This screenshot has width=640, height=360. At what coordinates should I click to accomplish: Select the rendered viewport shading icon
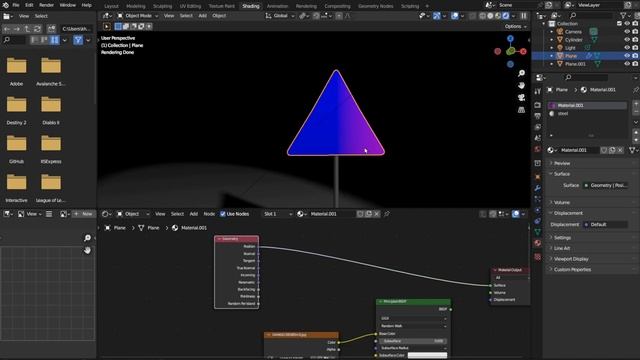pos(506,16)
